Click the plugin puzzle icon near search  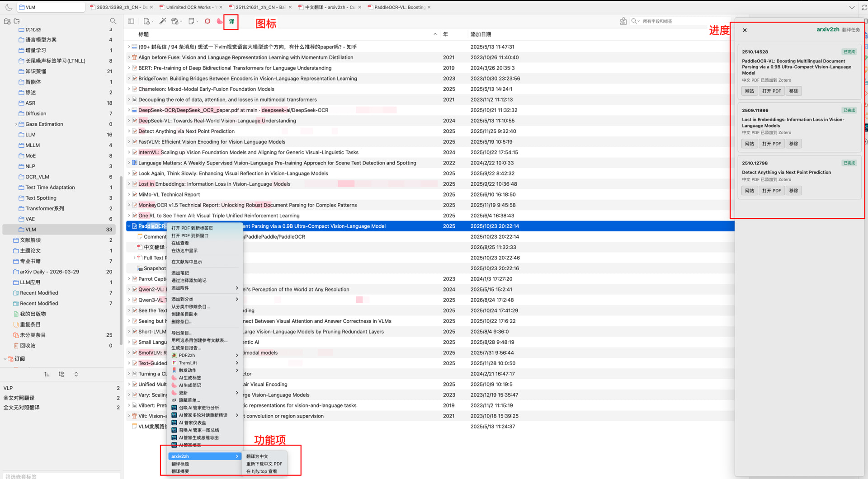[623, 21]
